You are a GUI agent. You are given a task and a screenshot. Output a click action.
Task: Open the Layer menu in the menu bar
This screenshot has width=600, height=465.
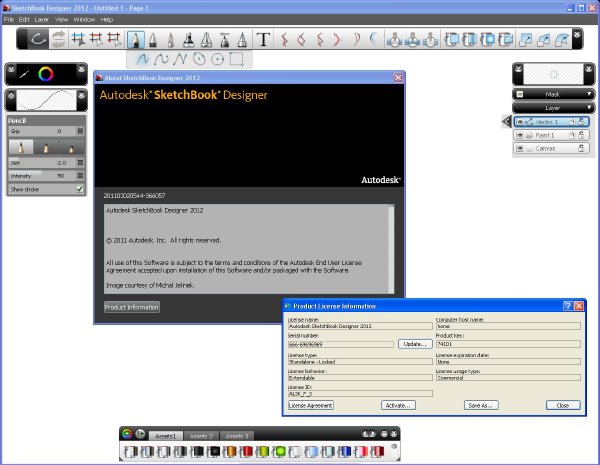click(42, 20)
